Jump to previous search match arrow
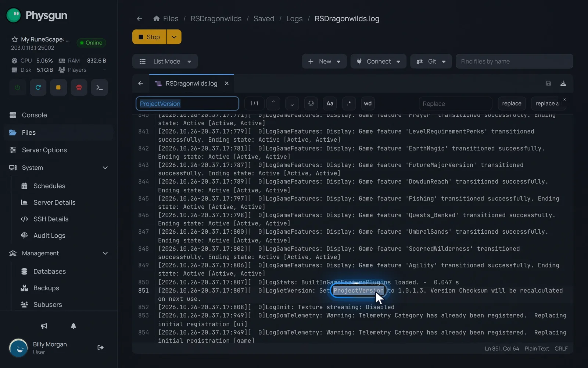Viewport: 588px width, 368px height. click(x=273, y=103)
